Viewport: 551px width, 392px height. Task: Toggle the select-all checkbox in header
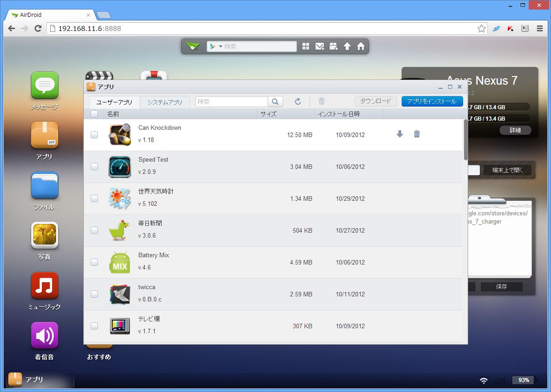(x=94, y=114)
